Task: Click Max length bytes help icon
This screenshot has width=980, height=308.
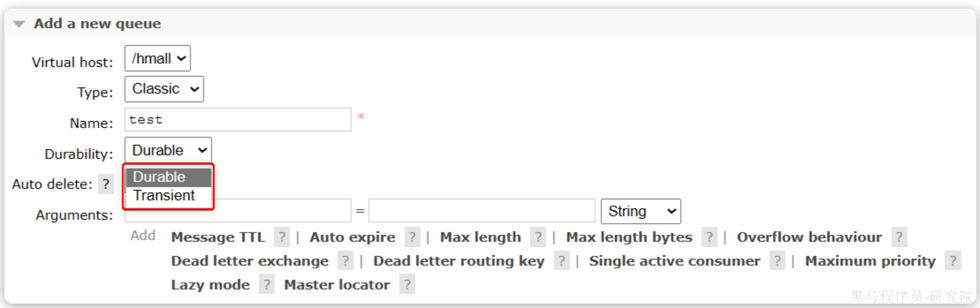Action: click(709, 237)
